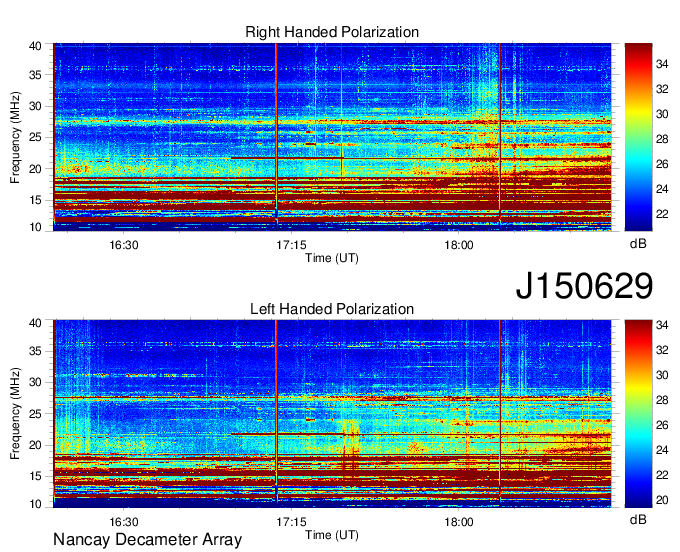680x552 pixels.
Task: Click the 20 value on Left Handed colorbar
Action: pos(662,500)
